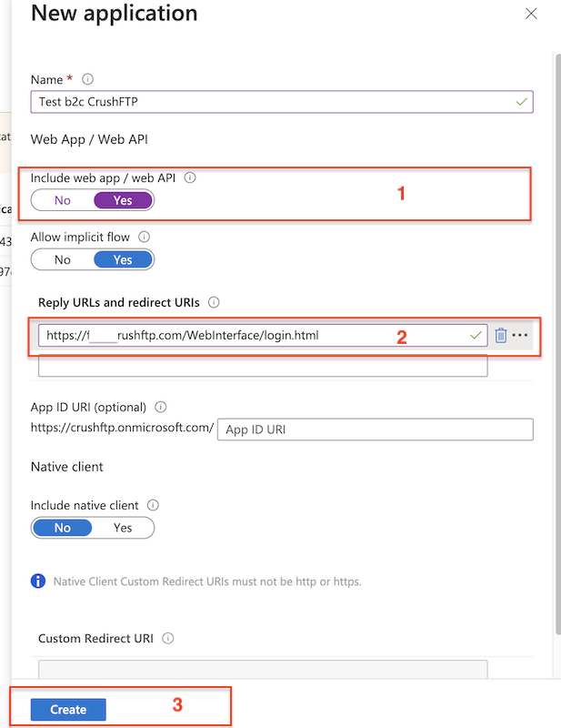Click info icon beside App ID URI (optional)
The height and width of the screenshot is (728, 561).
(161, 407)
